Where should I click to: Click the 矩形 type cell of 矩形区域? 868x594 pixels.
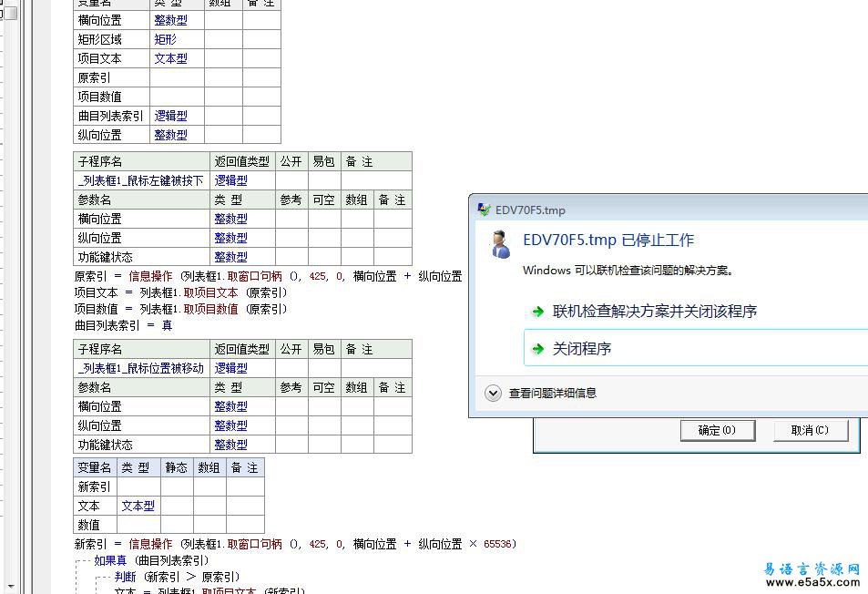coord(177,39)
